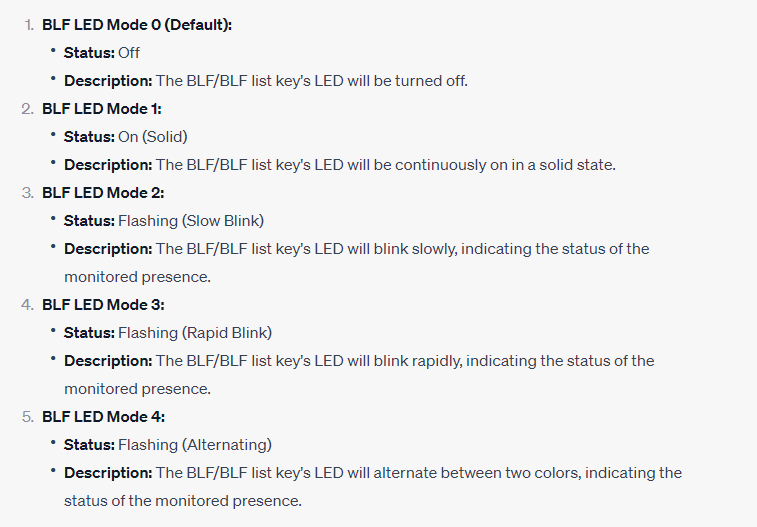Click the list number 1 marker
The image size is (757, 527).
coord(28,25)
